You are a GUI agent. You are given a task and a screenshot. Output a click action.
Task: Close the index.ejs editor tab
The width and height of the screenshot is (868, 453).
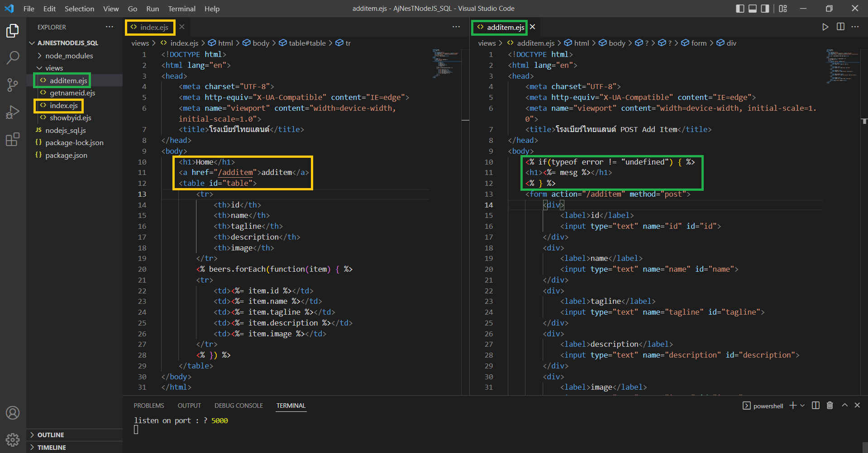[182, 27]
